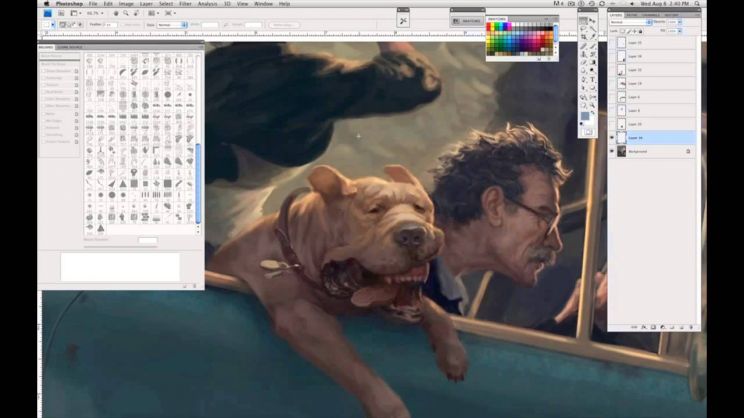The width and height of the screenshot is (744, 418).
Task: Enable Scattering checkbox in Brushes panel
Action: coord(43,78)
